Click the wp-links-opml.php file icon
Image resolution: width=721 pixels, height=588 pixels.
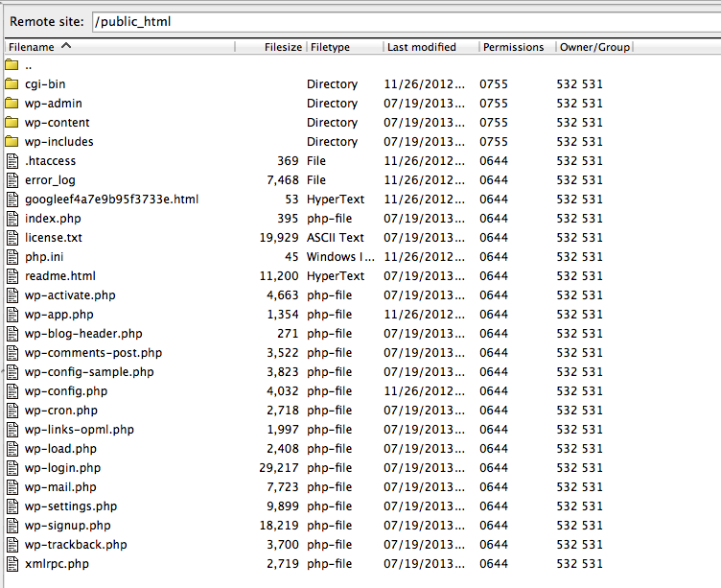[12, 430]
